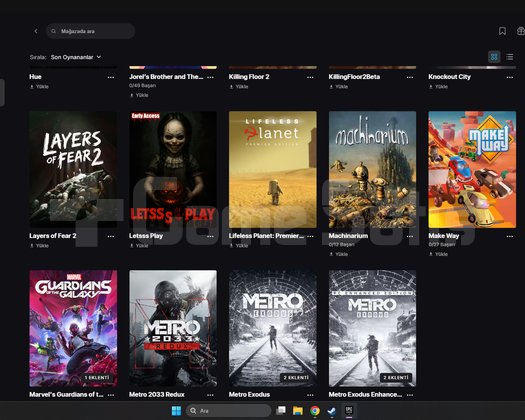
Task: Select the Guardians of the Galaxy cover
Action: [73, 329]
